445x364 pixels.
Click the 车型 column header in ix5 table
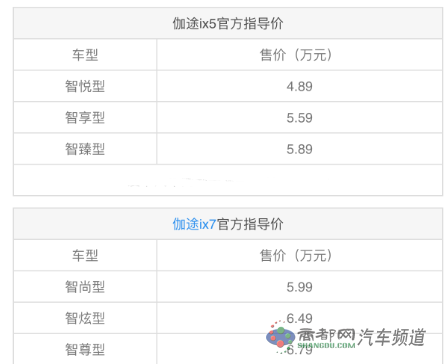pyautogui.click(x=85, y=55)
